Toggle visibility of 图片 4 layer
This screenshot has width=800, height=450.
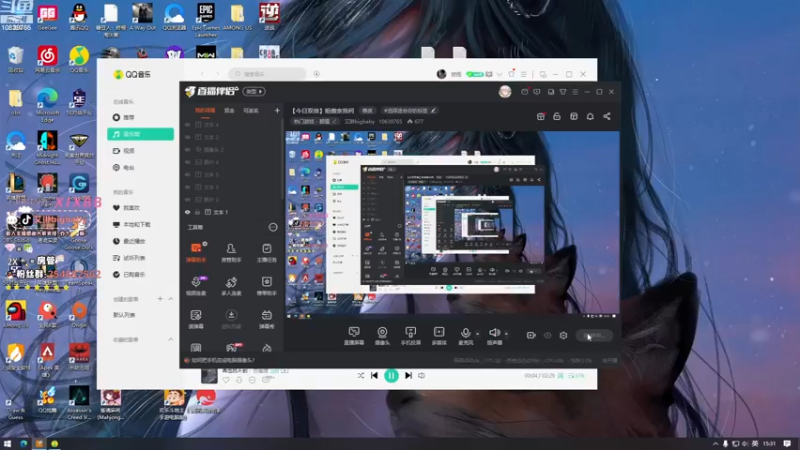[x=188, y=162]
